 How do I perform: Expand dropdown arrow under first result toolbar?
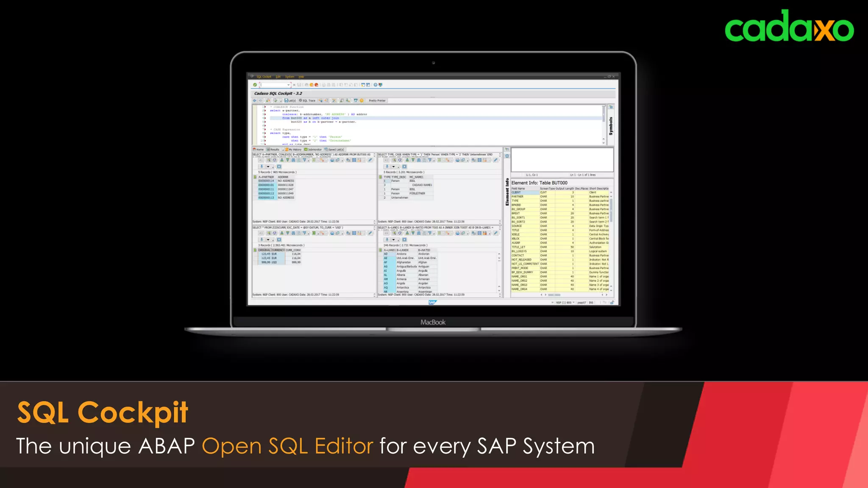[x=268, y=166]
